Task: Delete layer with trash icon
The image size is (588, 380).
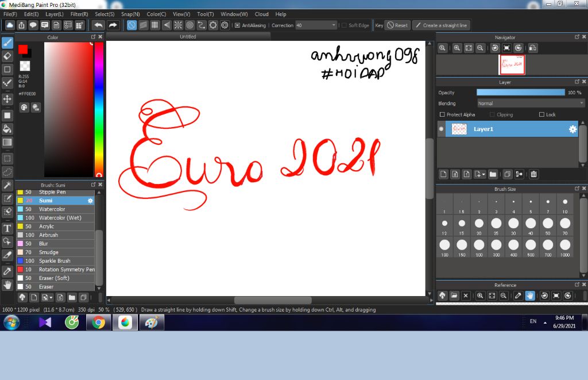Action: pyautogui.click(x=533, y=174)
